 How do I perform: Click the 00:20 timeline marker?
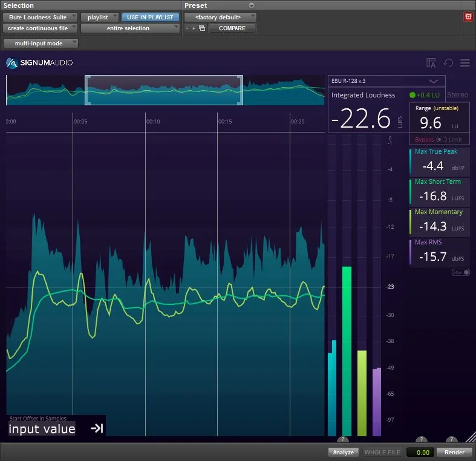click(x=298, y=122)
